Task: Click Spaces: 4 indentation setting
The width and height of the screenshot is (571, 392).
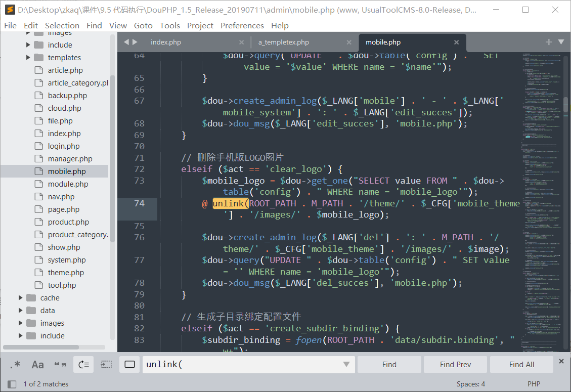Action: point(470,384)
